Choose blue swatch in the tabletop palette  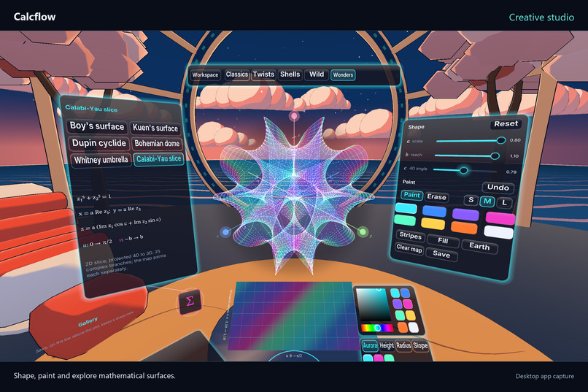405,293
